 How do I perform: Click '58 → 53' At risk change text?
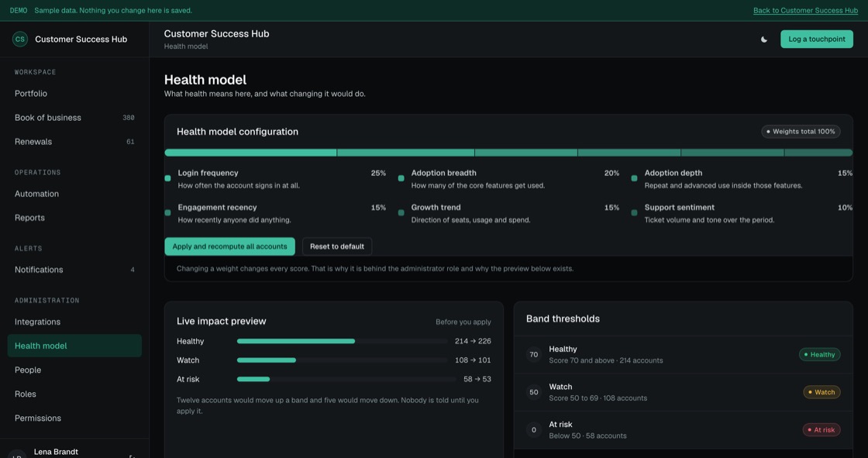(x=477, y=380)
